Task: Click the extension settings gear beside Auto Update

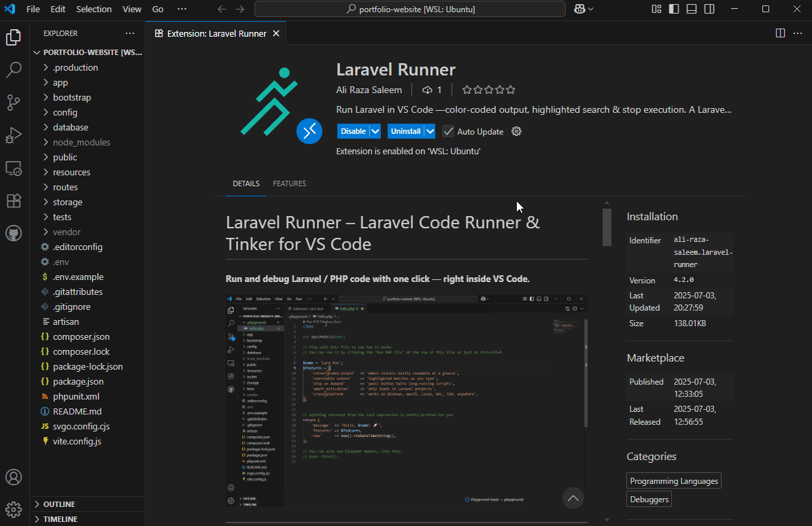Action: 516,131
